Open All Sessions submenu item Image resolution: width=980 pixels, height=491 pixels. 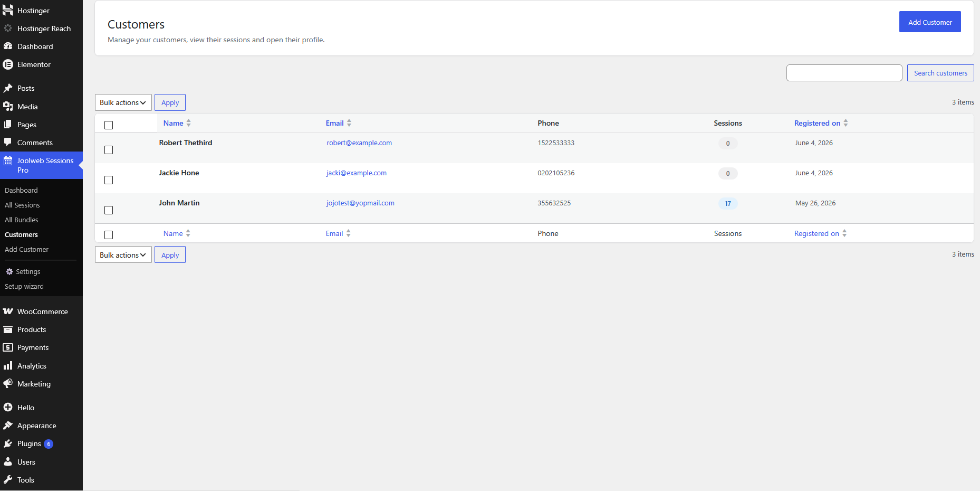(22, 205)
